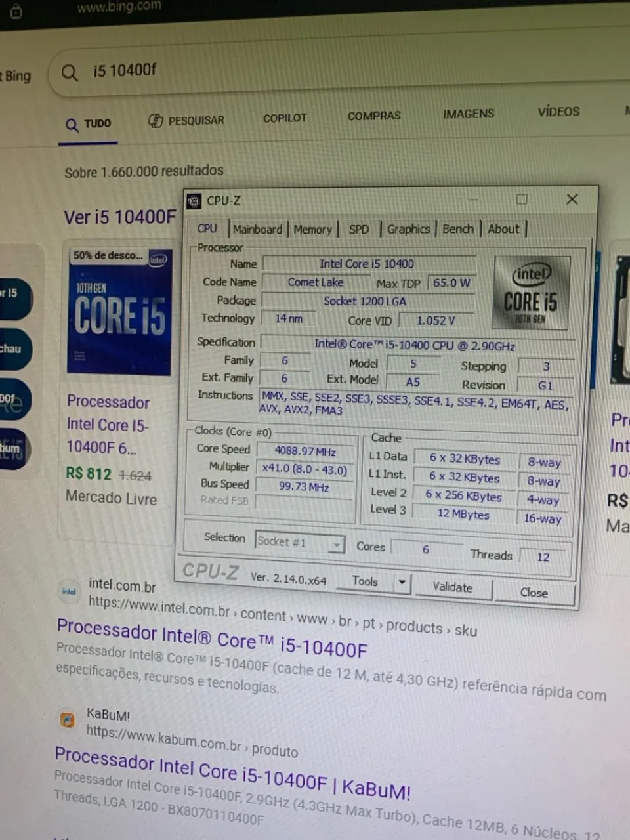
Task: Open the Graphics tab in CPU-Z
Action: pyautogui.click(x=408, y=229)
